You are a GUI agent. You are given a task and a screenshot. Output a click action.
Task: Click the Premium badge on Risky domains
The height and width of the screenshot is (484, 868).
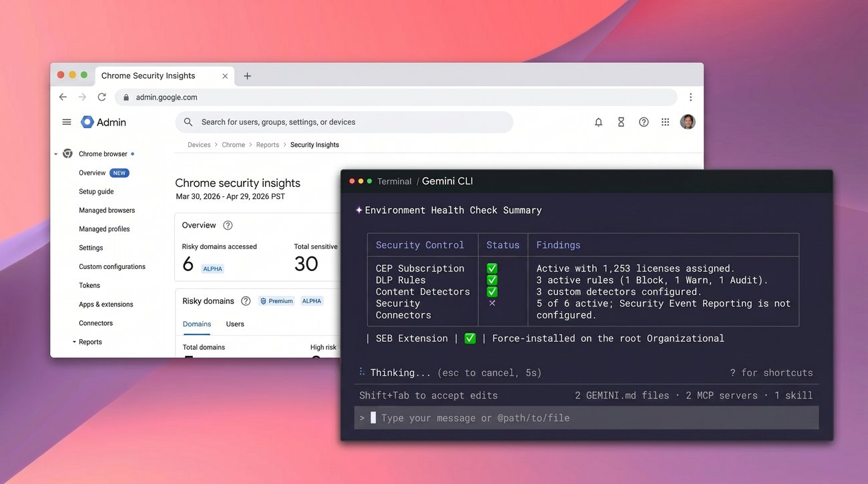coord(276,301)
